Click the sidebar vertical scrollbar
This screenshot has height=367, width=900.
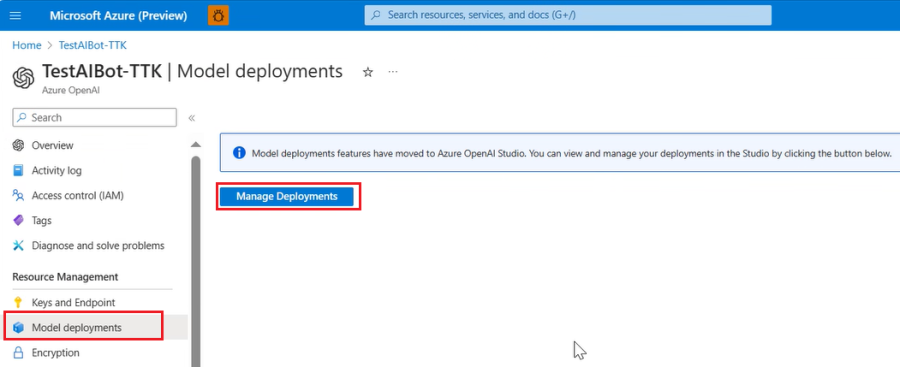(x=196, y=261)
